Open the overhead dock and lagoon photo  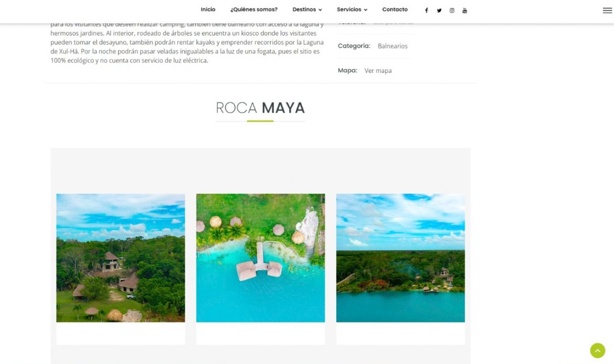[260, 258]
